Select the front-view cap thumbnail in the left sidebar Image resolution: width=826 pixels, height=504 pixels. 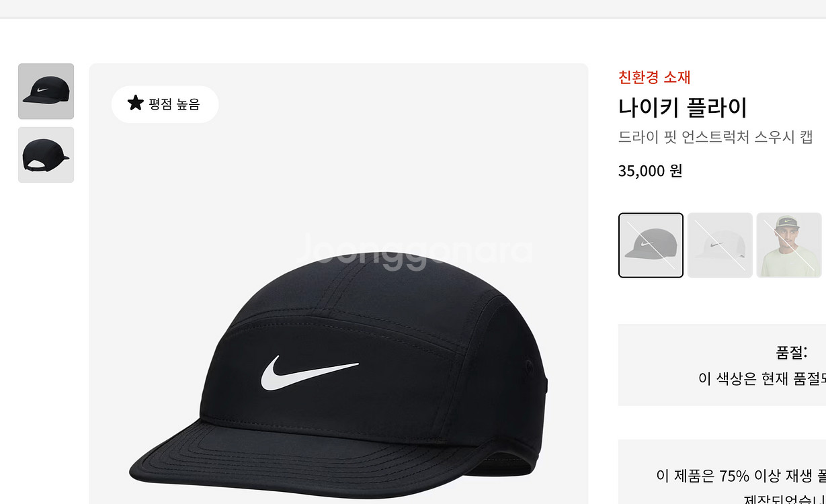click(x=46, y=91)
